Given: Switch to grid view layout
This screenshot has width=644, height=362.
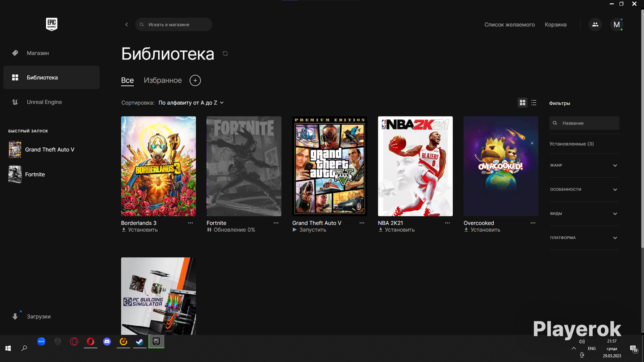Looking at the screenshot, I should point(522,103).
